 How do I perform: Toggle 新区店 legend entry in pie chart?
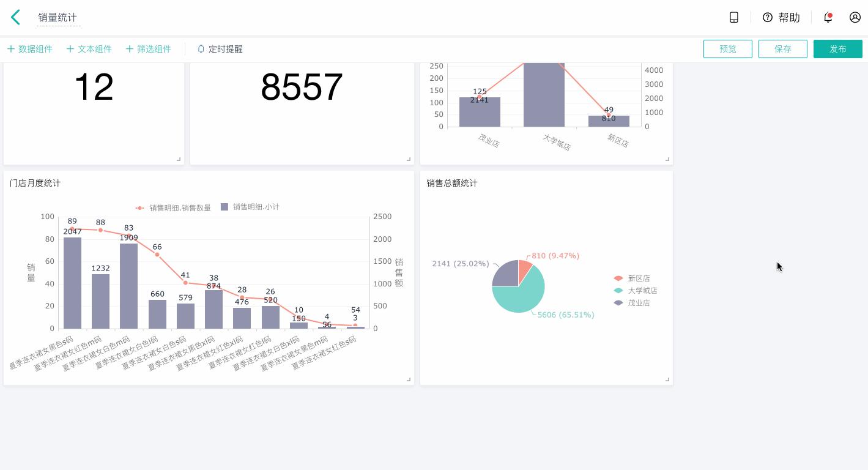[x=632, y=278]
